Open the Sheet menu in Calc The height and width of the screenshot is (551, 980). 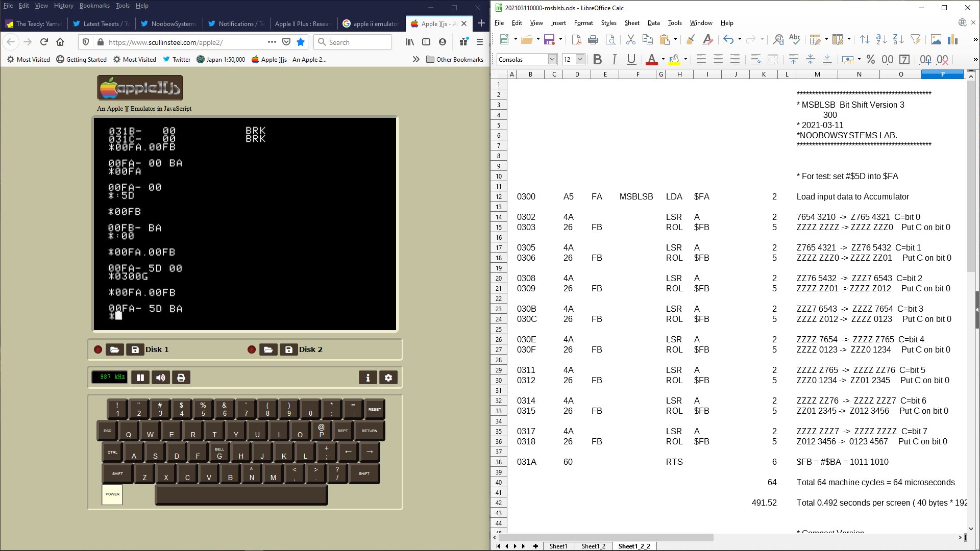point(632,23)
